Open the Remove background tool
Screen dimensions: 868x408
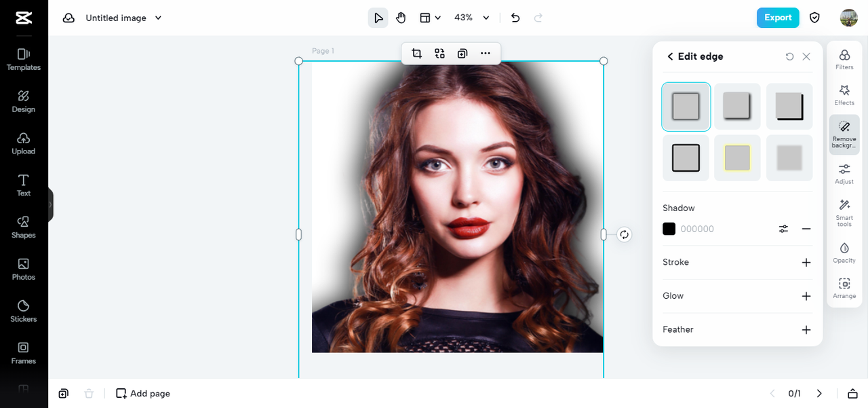(x=844, y=134)
